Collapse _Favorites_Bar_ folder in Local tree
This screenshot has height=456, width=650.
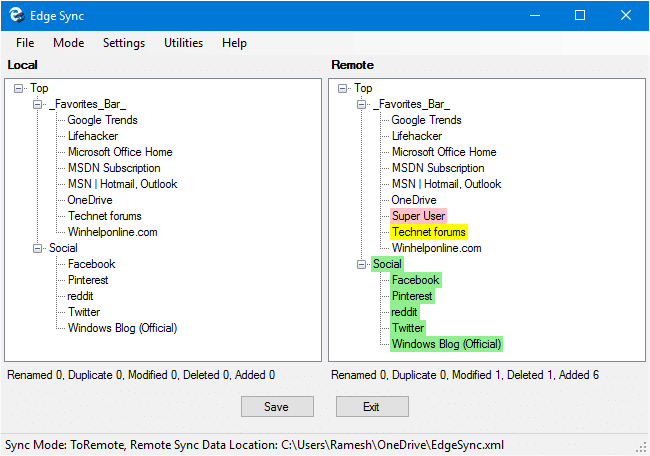[37, 104]
